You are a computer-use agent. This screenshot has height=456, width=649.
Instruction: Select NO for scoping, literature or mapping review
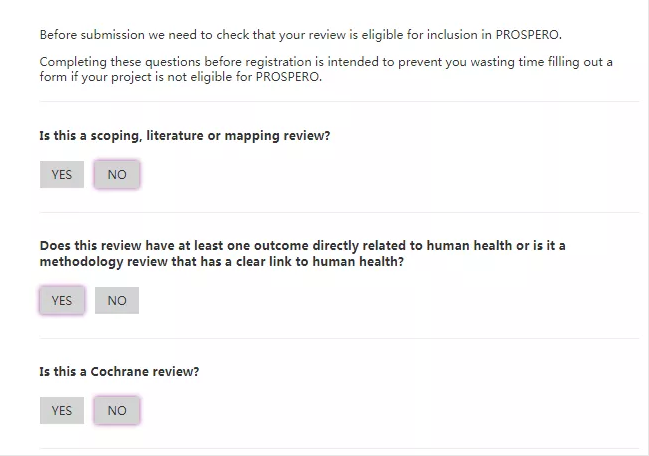(x=117, y=174)
